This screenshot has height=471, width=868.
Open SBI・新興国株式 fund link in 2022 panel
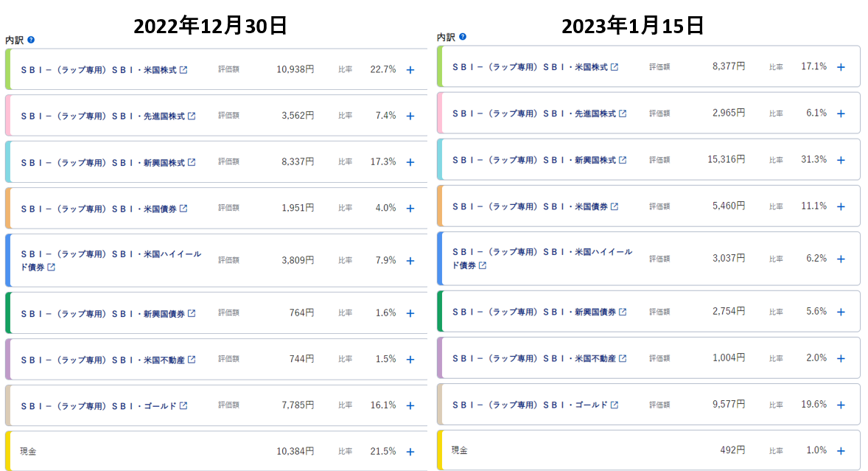click(103, 162)
